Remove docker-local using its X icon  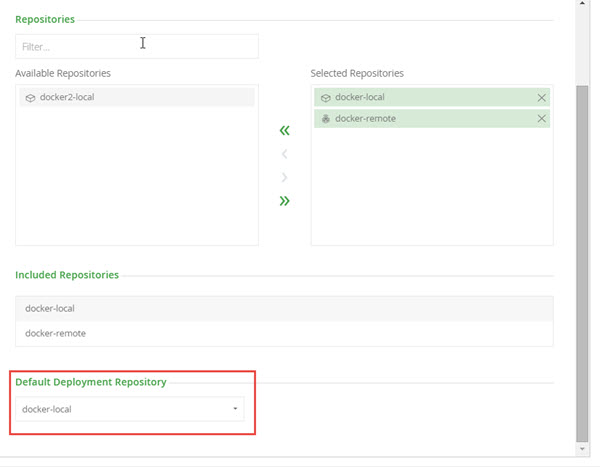pyautogui.click(x=542, y=97)
